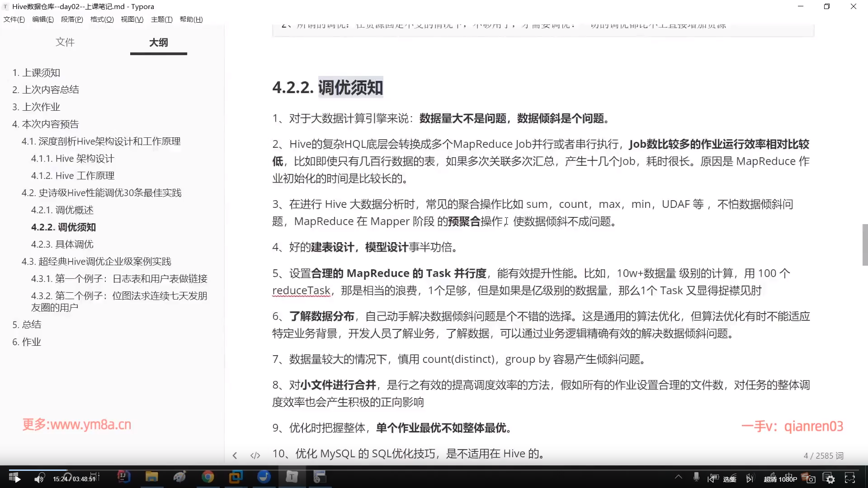Go to outline item 4.1.1. Hive 架构设计
This screenshot has height=488, width=868.
pos(72,159)
